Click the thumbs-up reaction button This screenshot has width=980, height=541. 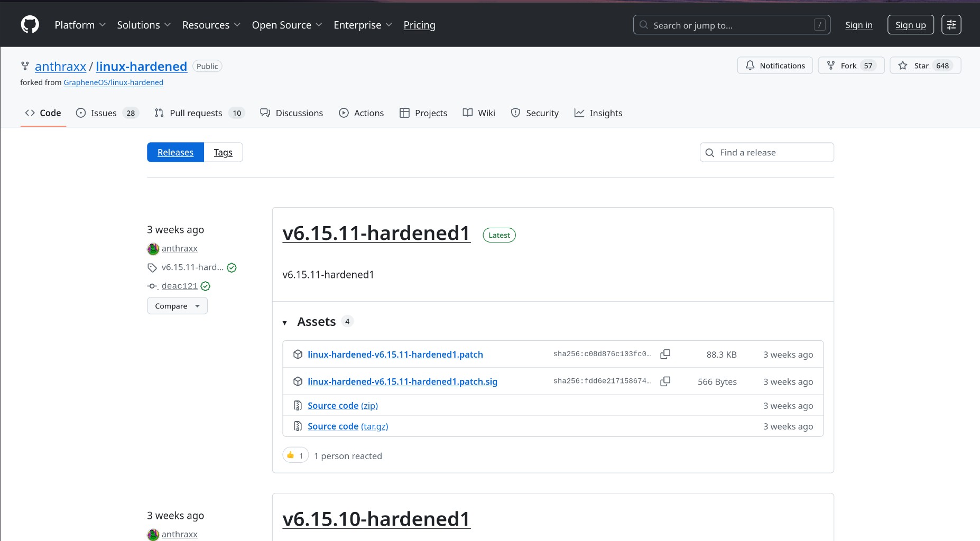coord(295,455)
